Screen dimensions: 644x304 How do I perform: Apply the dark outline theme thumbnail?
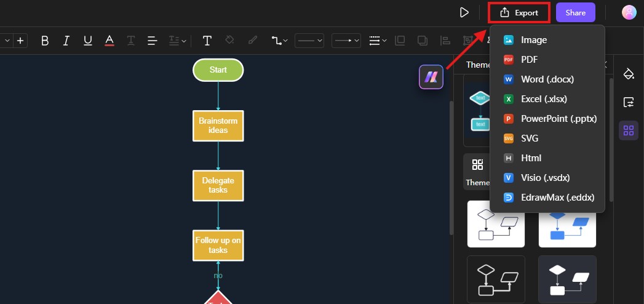pyautogui.click(x=496, y=279)
